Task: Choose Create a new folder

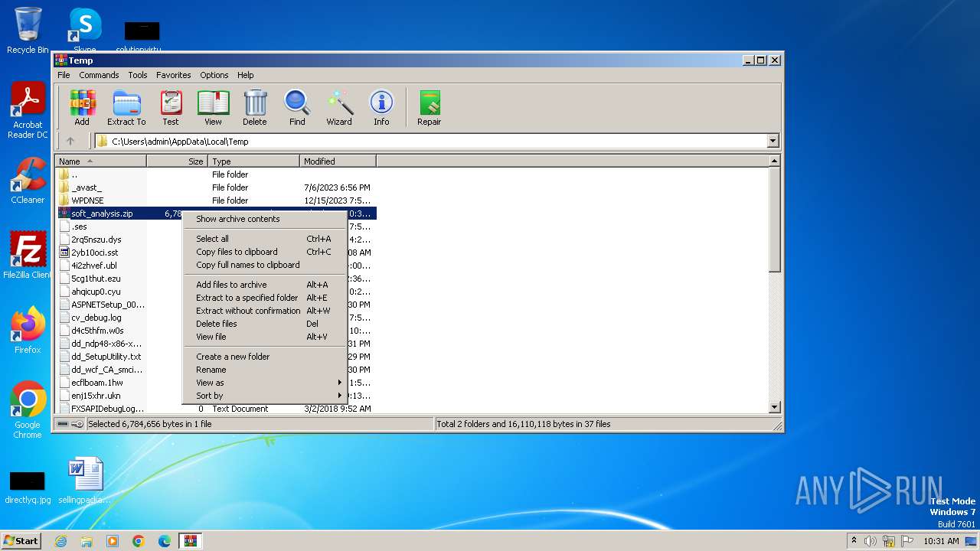Action: (265, 357)
